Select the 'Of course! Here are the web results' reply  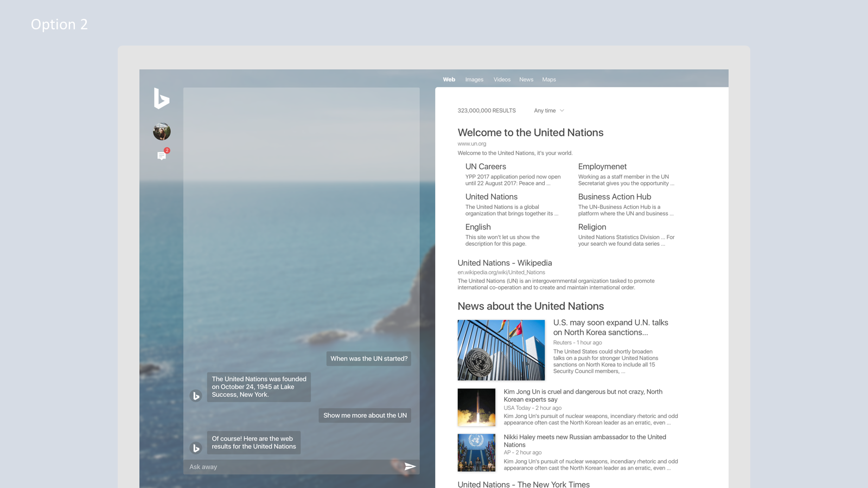click(x=254, y=442)
